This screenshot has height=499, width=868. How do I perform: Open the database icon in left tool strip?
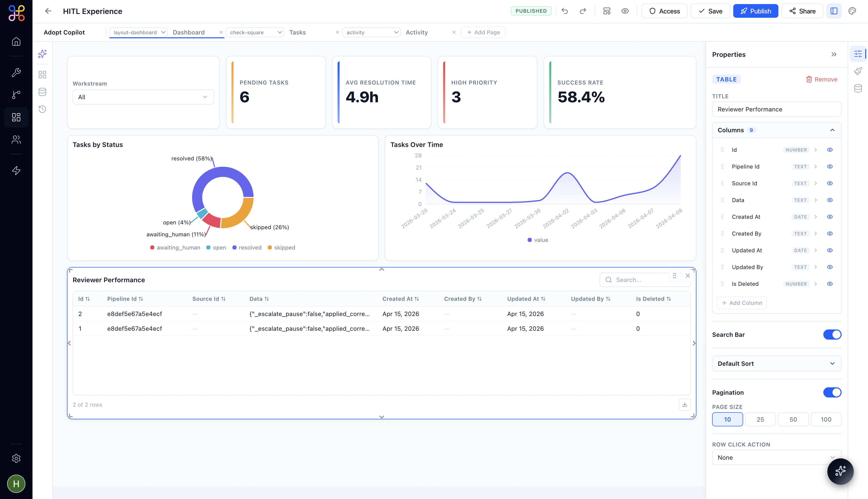pyautogui.click(x=42, y=92)
